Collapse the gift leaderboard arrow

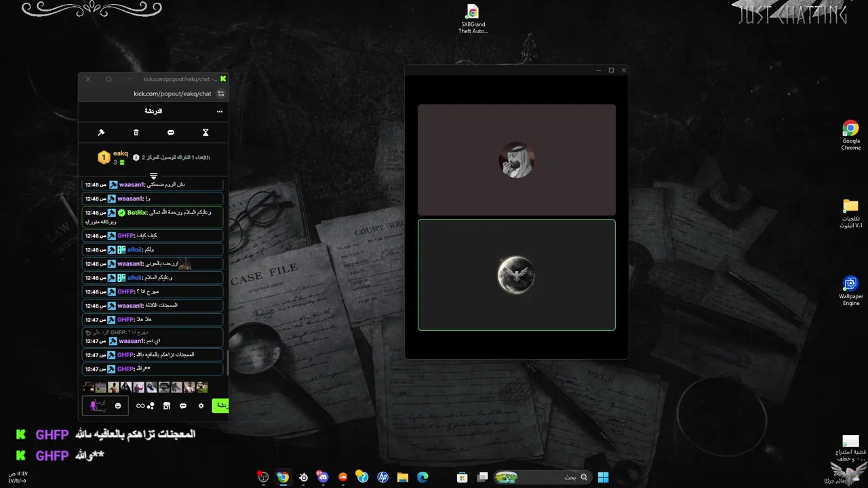coord(153,176)
